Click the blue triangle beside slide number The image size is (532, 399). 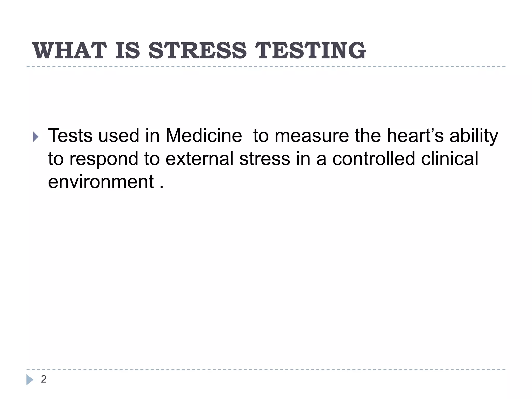coord(30,380)
